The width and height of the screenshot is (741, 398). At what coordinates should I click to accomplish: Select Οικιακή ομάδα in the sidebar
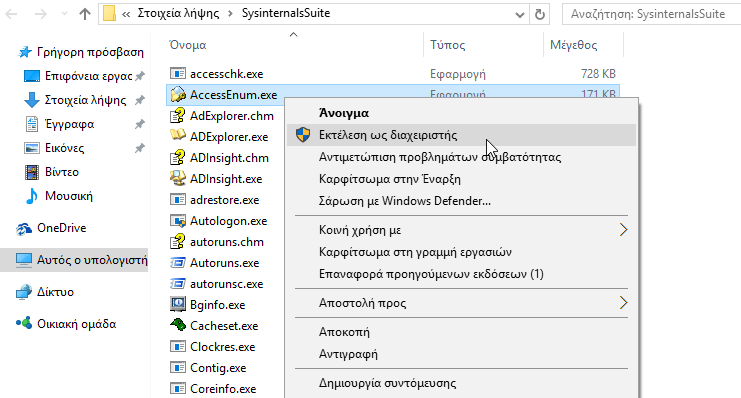pos(66,324)
